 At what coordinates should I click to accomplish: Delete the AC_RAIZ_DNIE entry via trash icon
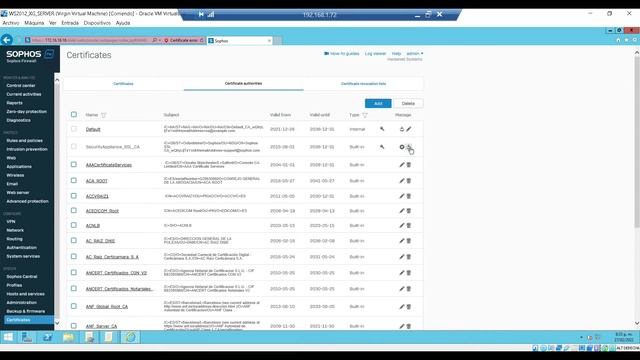click(x=409, y=241)
